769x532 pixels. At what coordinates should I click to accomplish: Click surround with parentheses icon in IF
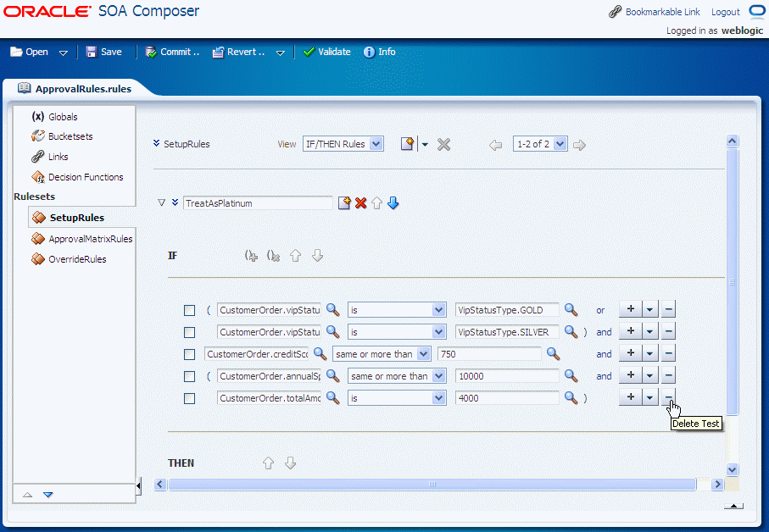(x=251, y=256)
